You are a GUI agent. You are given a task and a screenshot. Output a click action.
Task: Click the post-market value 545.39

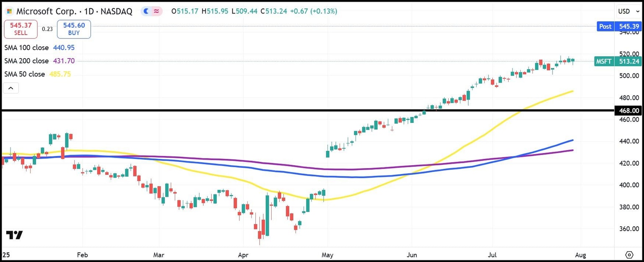click(x=628, y=26)
